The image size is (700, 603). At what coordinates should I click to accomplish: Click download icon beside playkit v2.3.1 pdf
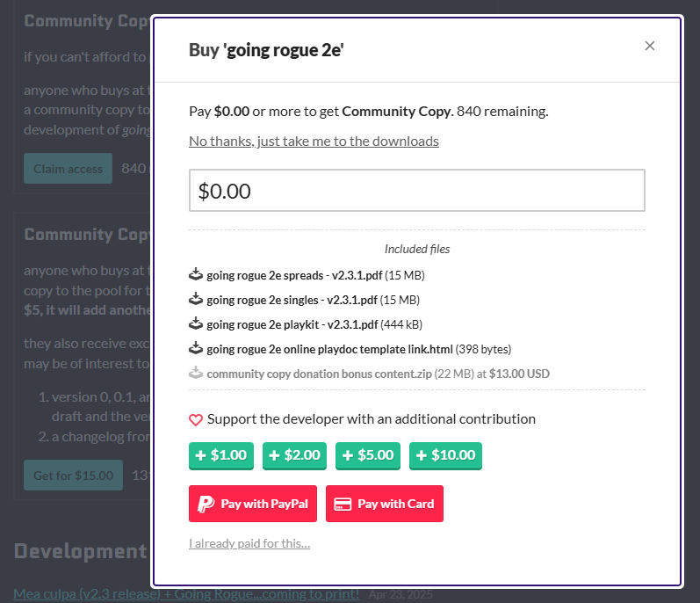coord(196,323)
